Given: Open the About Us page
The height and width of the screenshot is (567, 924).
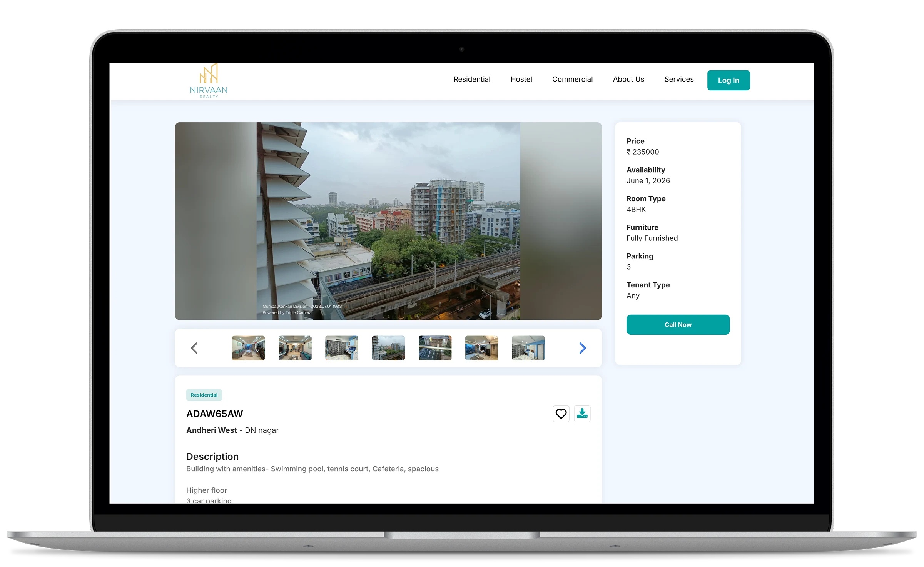Looking at the screenshot, I should pyautogui.click(x=628, y=79).
